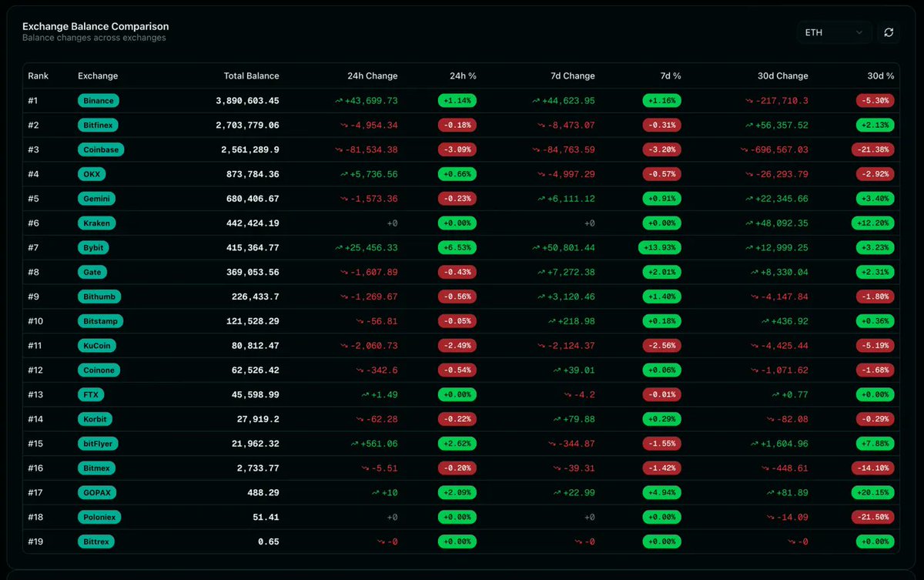Viewport: 924px width, 580px height.
Task: Click the +12.20% badge in Kraken row
Action: pyautogui.click(x=872, y=223)
